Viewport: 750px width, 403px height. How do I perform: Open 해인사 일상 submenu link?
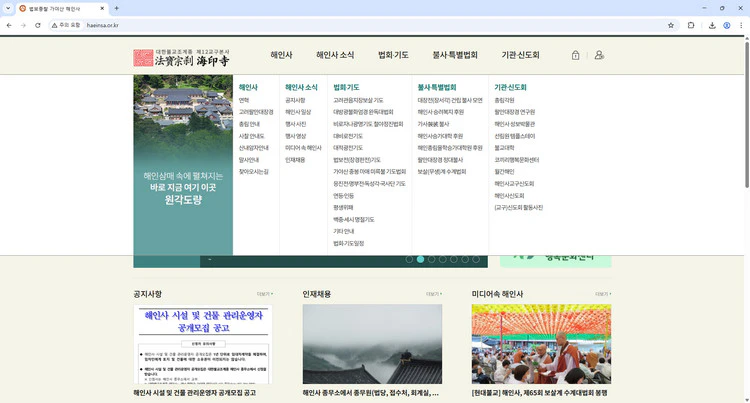298,112
